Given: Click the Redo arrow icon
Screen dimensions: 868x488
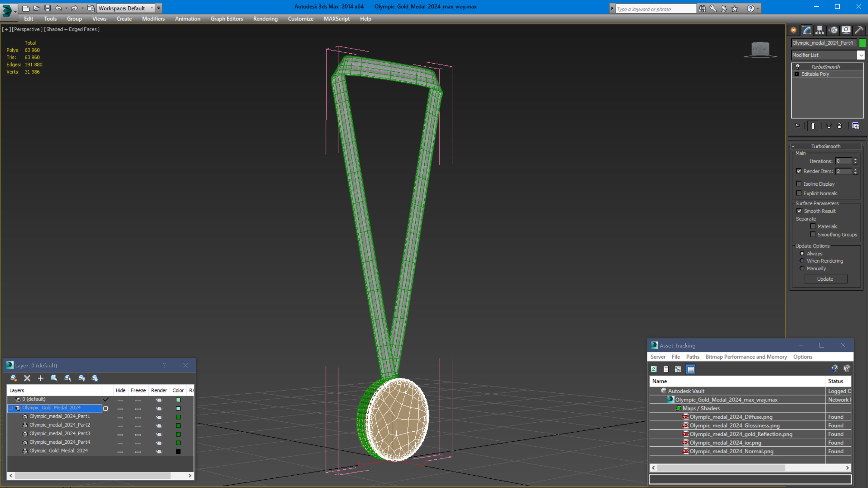Looking at the screenshot, I should (74, 8).
